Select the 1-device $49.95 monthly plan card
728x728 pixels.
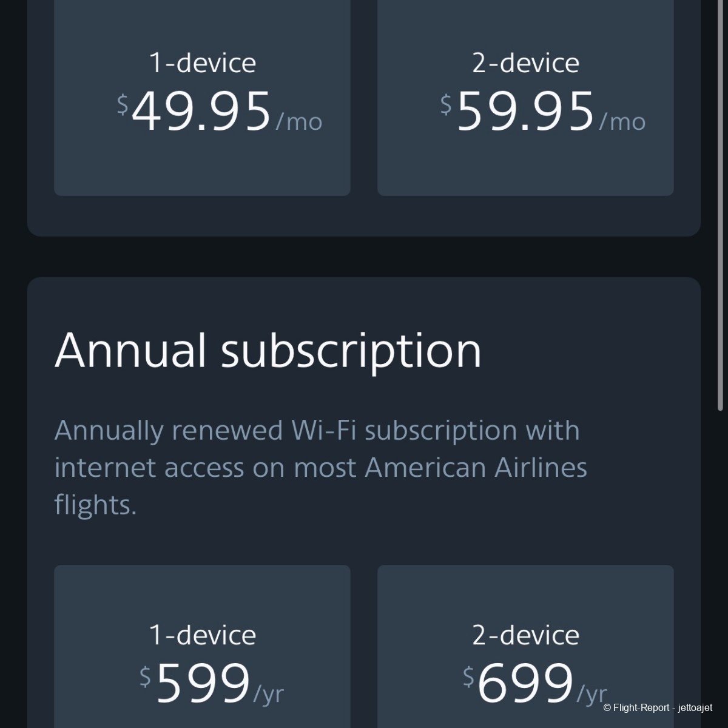coord(202,98)
